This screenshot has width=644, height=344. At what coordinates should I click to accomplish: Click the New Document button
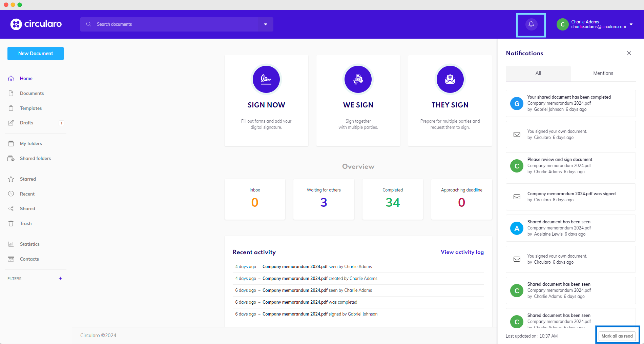[x=36, y=54]
